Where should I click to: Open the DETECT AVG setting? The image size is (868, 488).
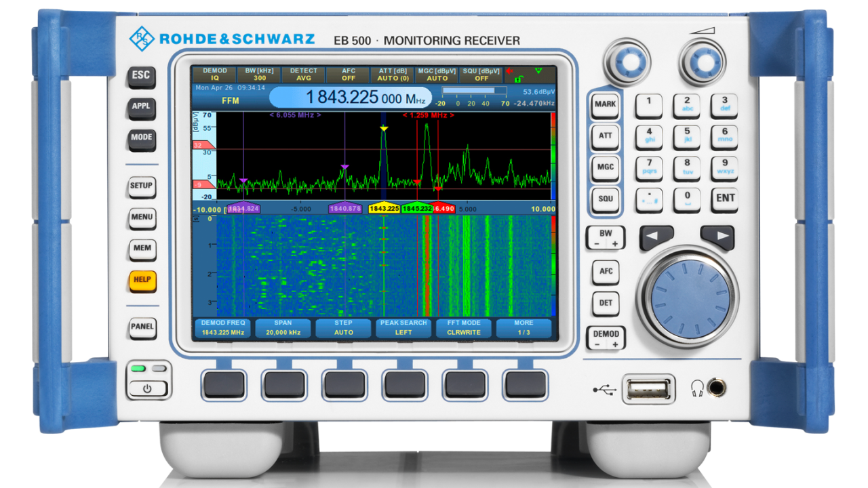[304, 74]
